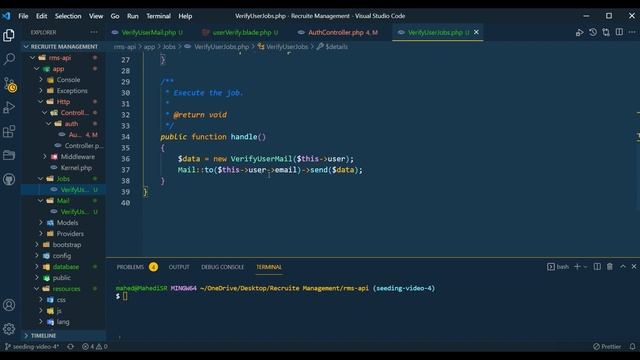
Task: Expand the Console folder
Action: 63,80
